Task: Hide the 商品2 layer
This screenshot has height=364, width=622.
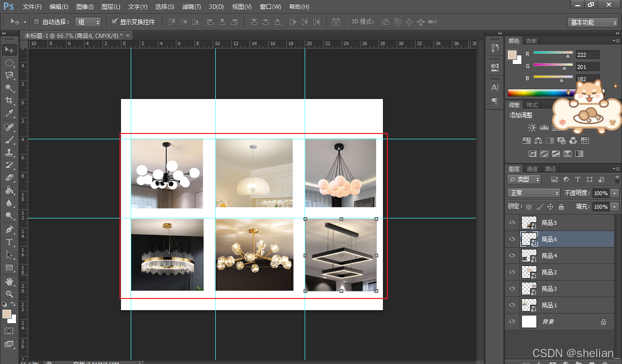Action: [512, 272]
